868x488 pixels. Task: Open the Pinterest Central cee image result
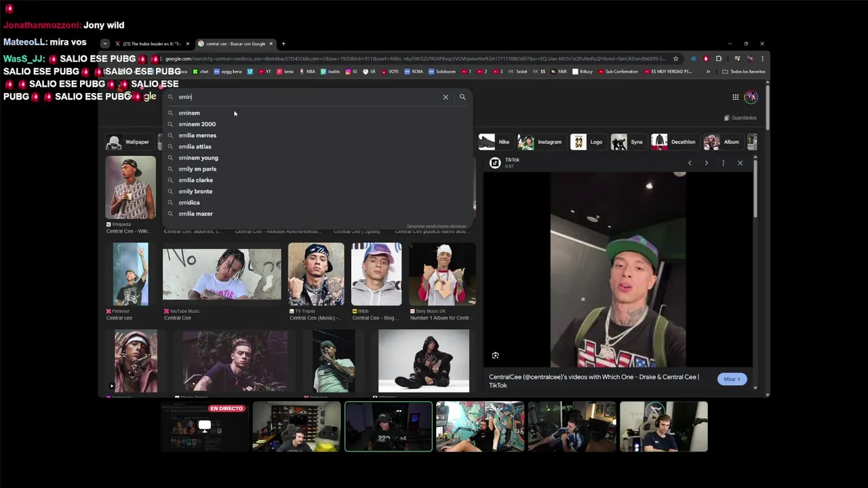(x=131, y=274)
